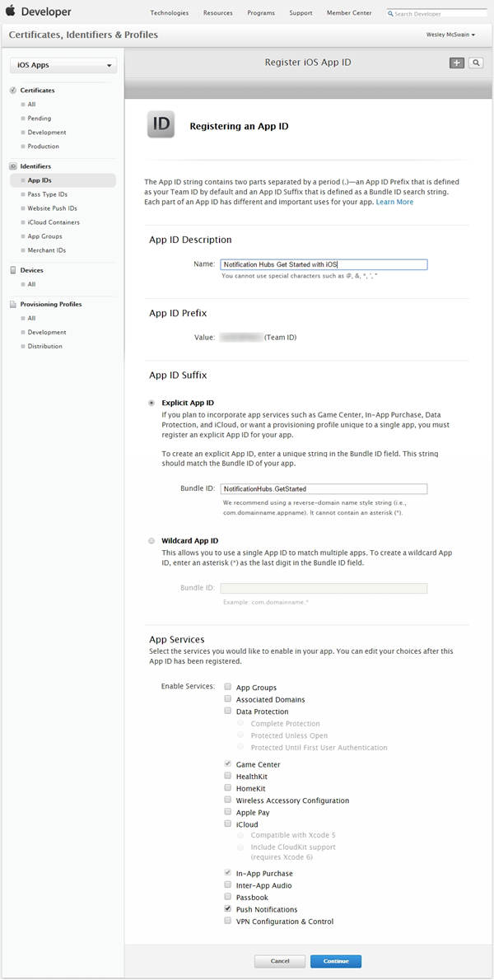Image resolution: width=494 pixels, height=980 pixels.
Task: Click the Apple logo icon
Action: coord(11,12)
